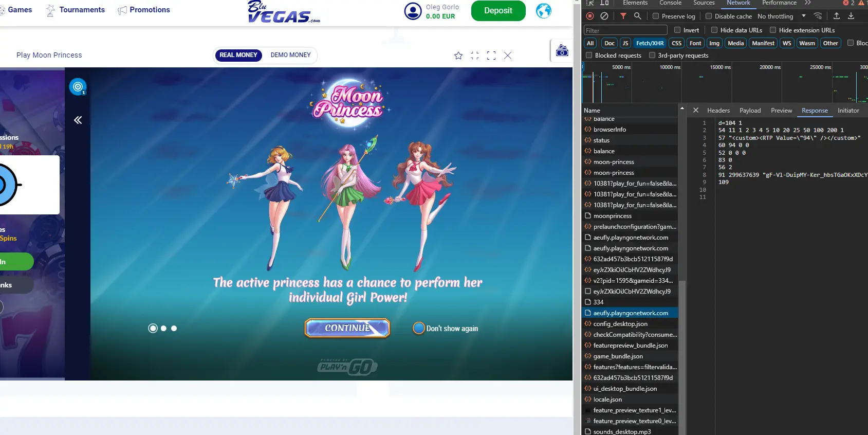
Task: Switch to DEMO MONEY mode
Action: pos(290,55)
